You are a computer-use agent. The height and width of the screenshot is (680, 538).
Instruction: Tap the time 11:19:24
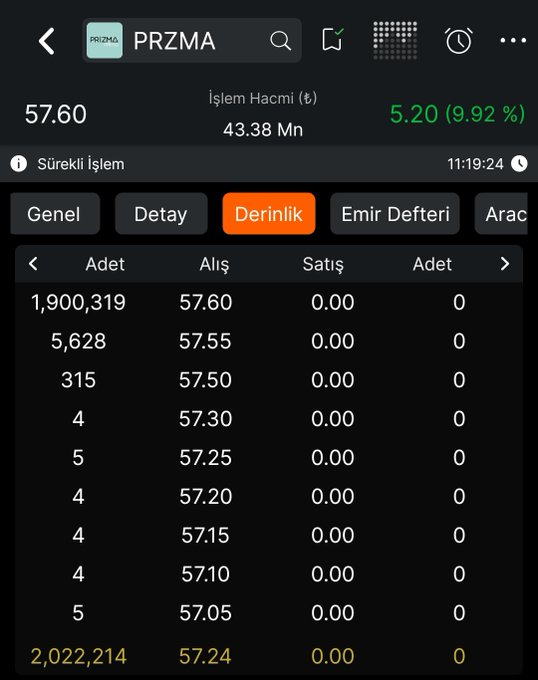pyautogui.click(x=475, y=164)
